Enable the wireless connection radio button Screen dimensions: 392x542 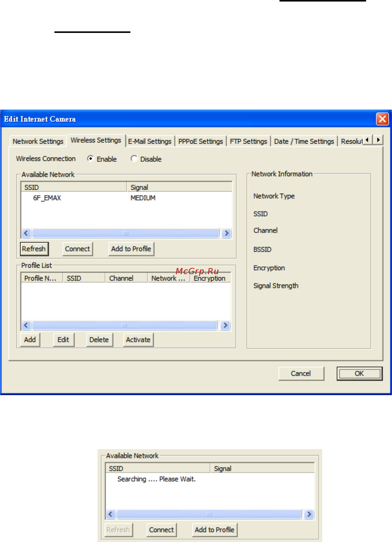point(91,159)
